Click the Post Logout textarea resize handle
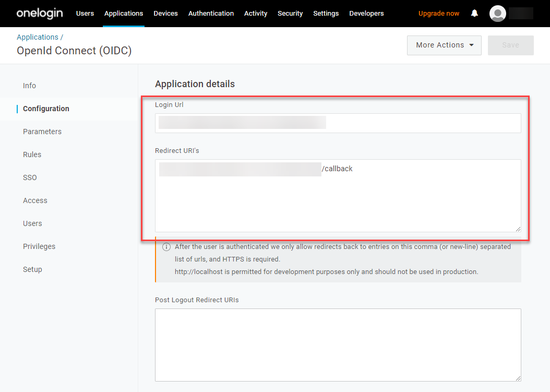 tap(518, 378)
